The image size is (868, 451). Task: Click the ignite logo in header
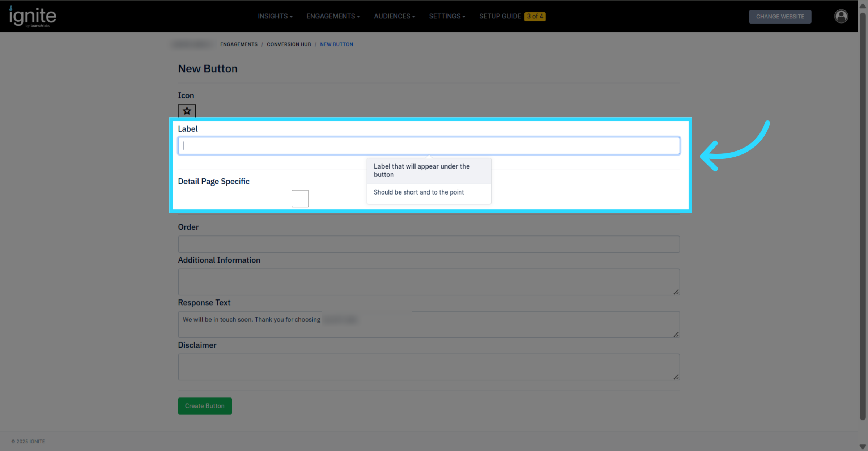coord(33,17)
